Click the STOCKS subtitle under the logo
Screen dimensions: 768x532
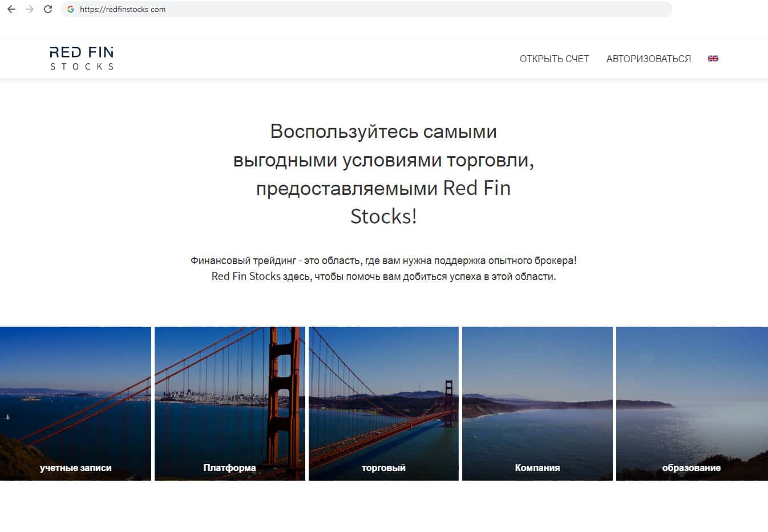point(82,67)
